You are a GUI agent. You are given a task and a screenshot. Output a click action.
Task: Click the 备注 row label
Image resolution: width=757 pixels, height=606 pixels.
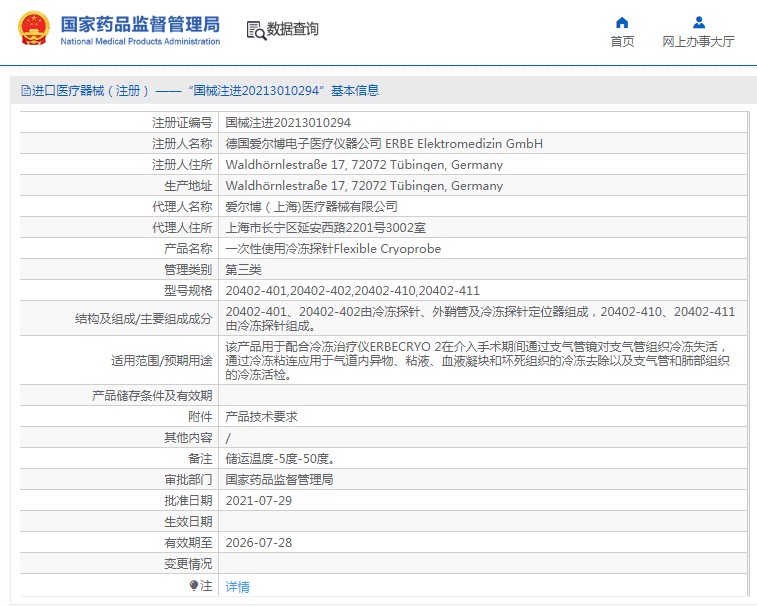200,459
